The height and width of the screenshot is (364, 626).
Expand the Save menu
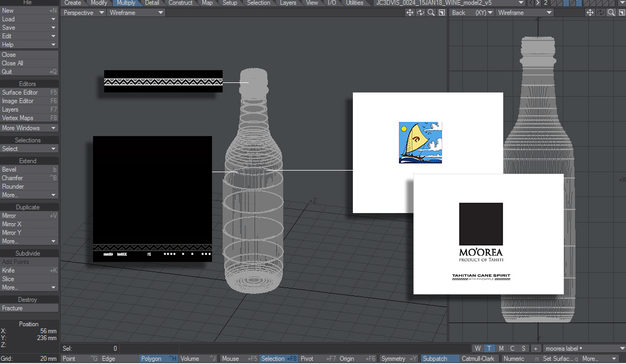click(x=29, y=28)
